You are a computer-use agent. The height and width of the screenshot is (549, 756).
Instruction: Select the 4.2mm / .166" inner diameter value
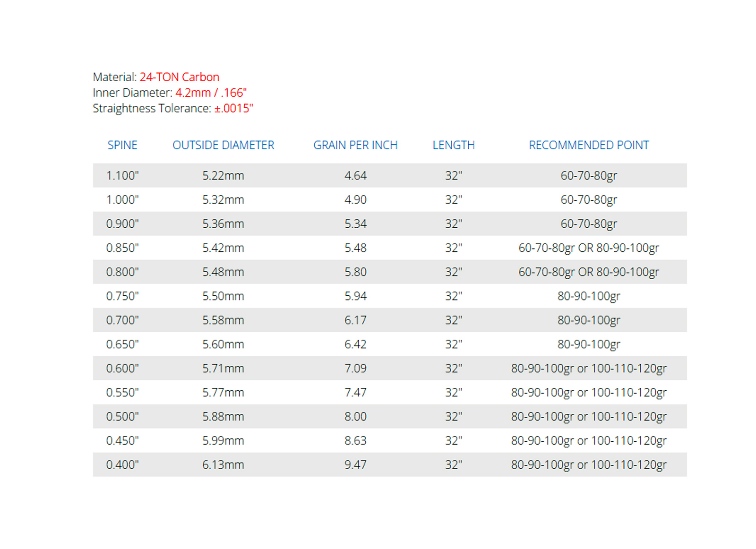(x=211, y=93)
